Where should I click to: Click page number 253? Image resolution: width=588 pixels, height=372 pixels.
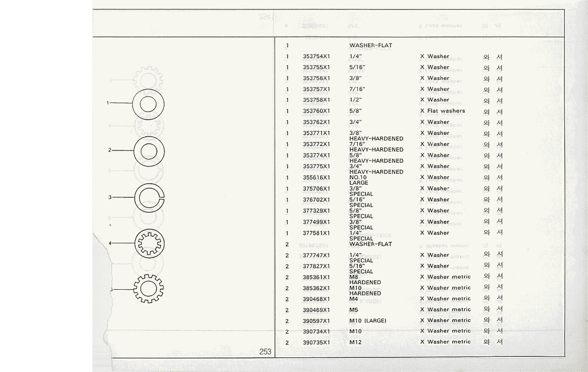(x=265, y=352)
